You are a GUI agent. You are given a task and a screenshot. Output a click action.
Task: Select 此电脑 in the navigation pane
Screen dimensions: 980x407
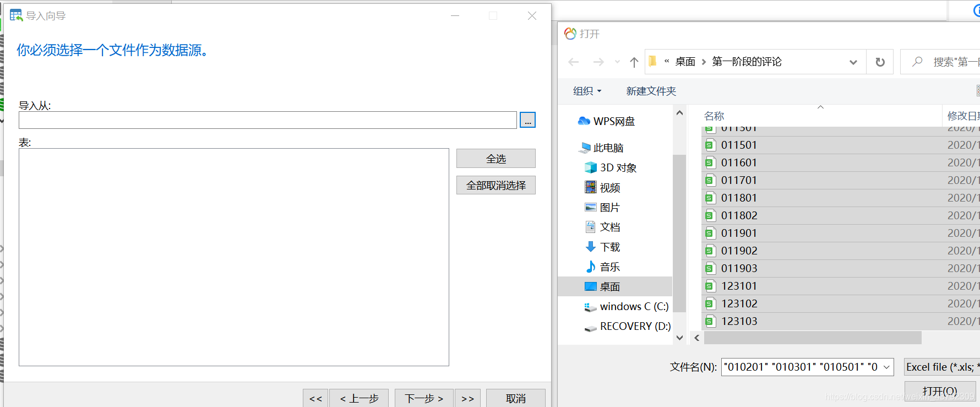pyautogui.click(x=608, y=148)
